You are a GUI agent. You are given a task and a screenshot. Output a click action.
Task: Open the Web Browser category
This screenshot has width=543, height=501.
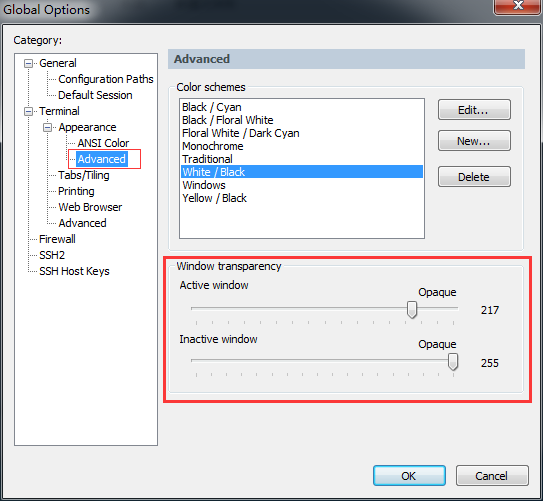tap(90, 207)
